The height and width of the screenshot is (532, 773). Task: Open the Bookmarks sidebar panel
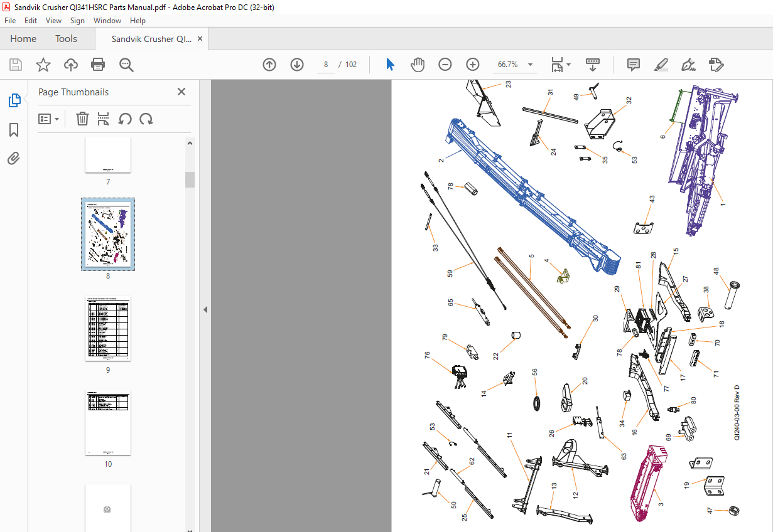pos(14,130)
